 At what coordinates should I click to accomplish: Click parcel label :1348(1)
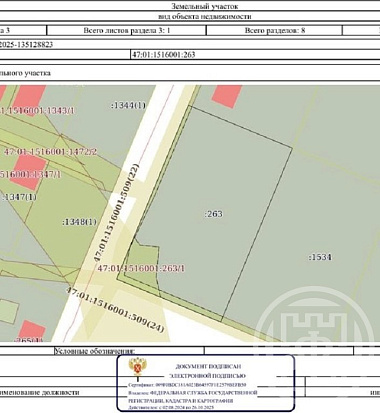(x=79, y=222)
